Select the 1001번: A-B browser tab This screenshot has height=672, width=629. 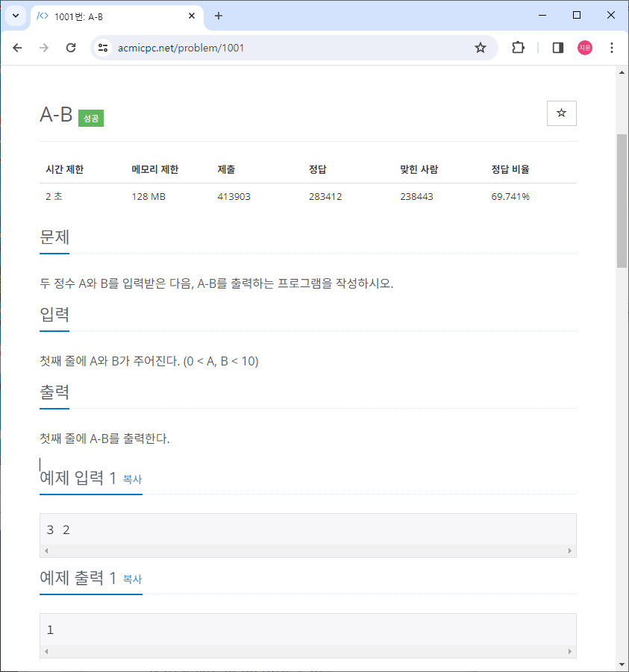tap(104, 15)
